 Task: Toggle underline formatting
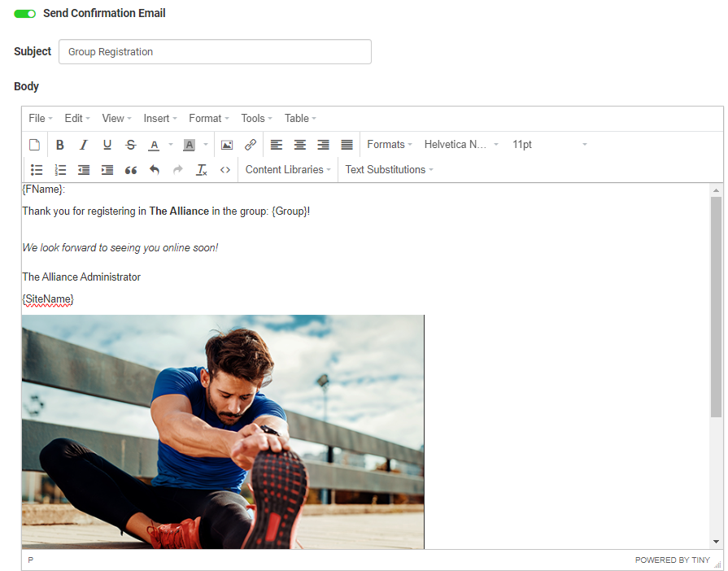tap(107, 145)
